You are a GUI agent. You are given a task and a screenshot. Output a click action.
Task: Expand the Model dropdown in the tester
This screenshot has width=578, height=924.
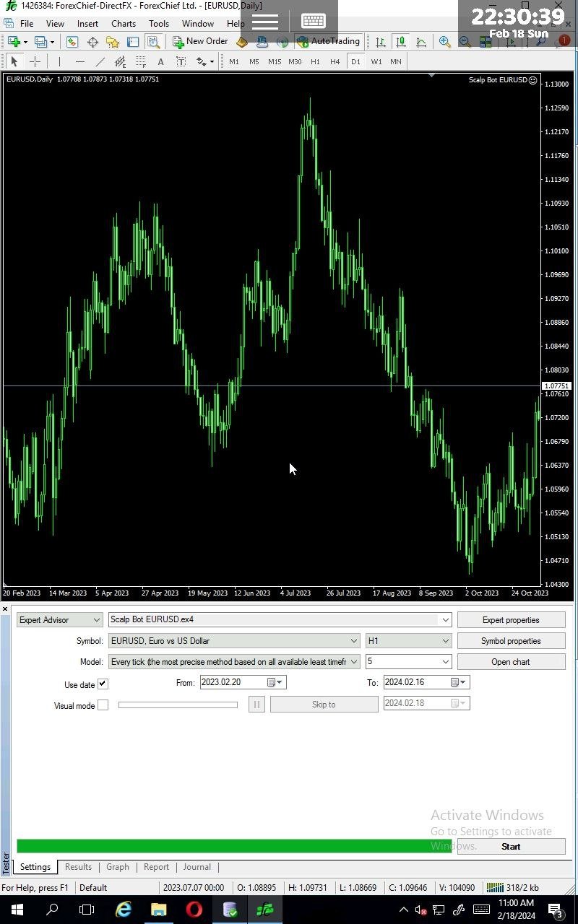353,661
